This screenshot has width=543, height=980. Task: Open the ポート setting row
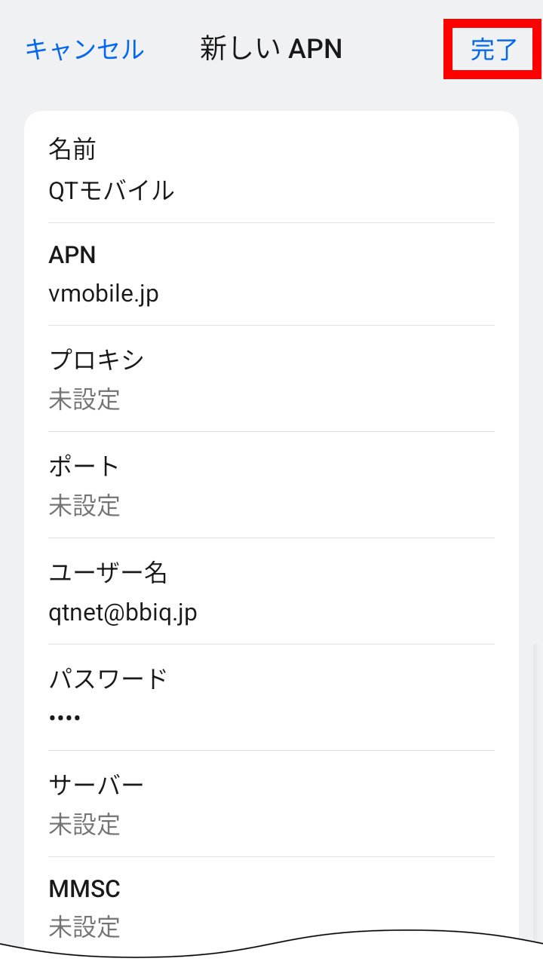pos(271,485)
